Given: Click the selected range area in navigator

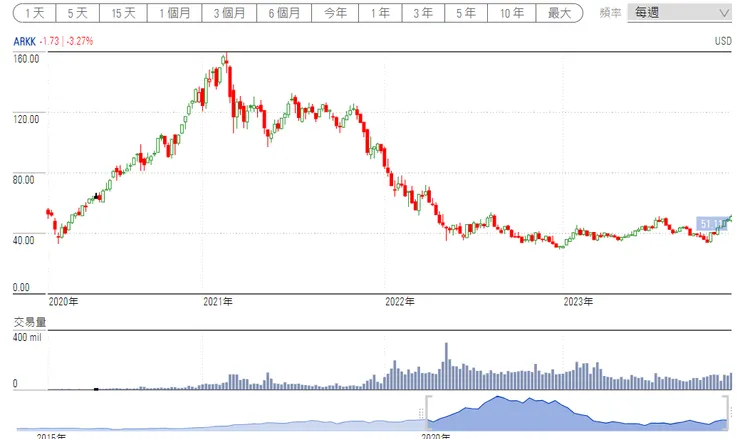Looking at the screenshot, I should coord(577,413).
